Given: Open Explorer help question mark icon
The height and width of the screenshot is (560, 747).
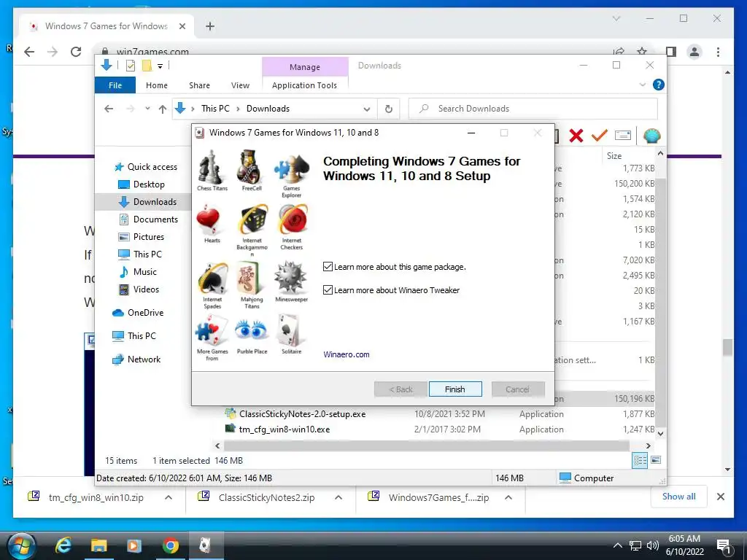Looking at the screenshot, I should click(659, 85).
